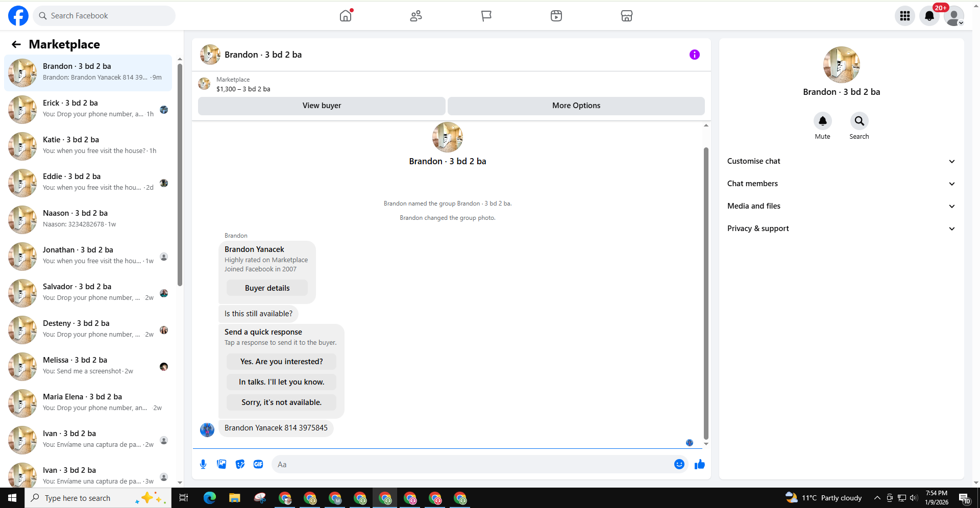Image resolution: width=980 pixels, height=508 pixels.
Task: Open the Katie · 3 bd 2 ba conversation
Action: (x=88, y=146)
